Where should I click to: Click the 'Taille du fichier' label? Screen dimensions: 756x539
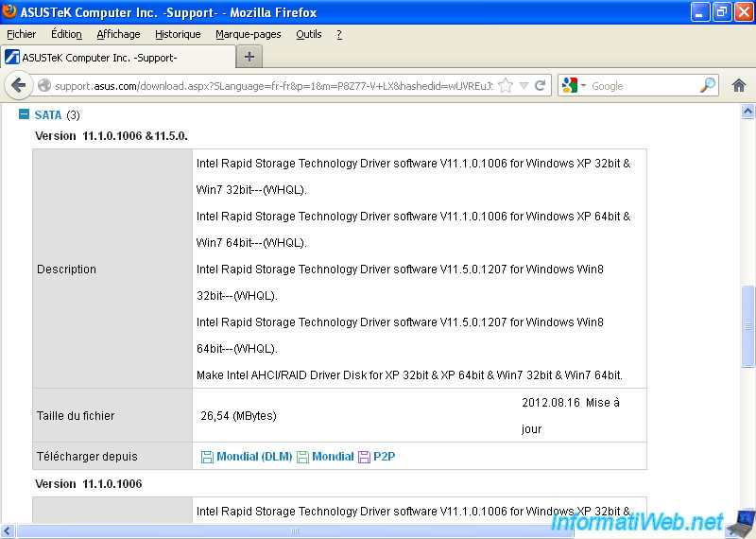point(76,416)
